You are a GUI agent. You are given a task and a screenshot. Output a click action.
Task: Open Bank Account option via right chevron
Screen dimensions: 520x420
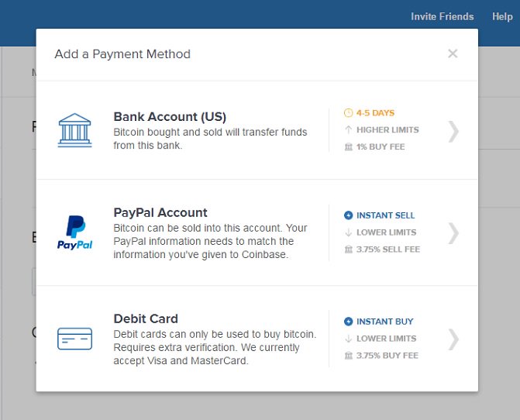coord(453,132)
